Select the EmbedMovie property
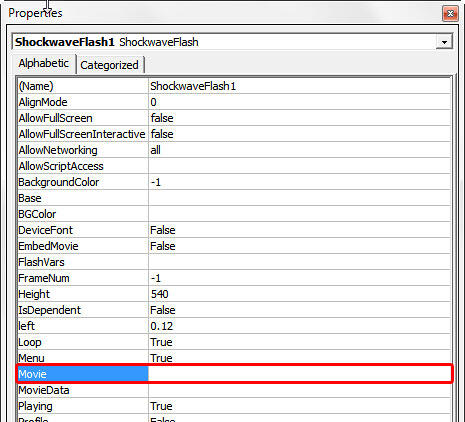 [83, 246]
